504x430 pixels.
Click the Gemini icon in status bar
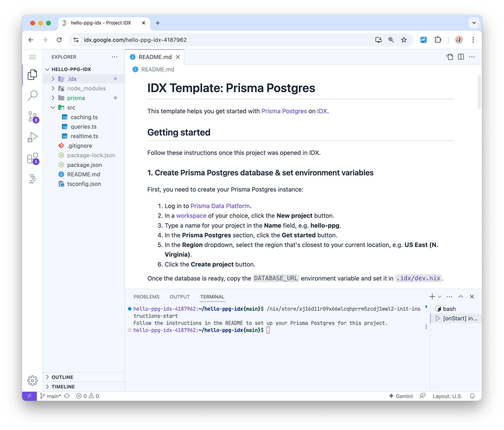pyautogui.click(x=401, y=396)
